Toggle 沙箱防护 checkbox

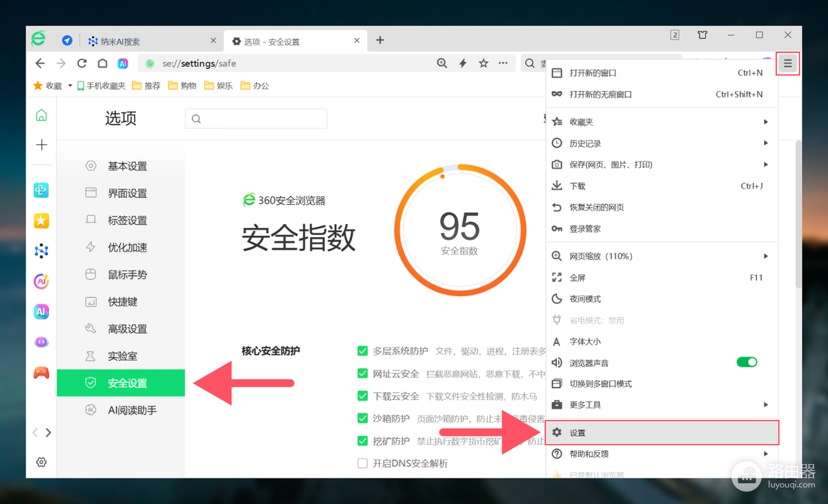(362, 419)
